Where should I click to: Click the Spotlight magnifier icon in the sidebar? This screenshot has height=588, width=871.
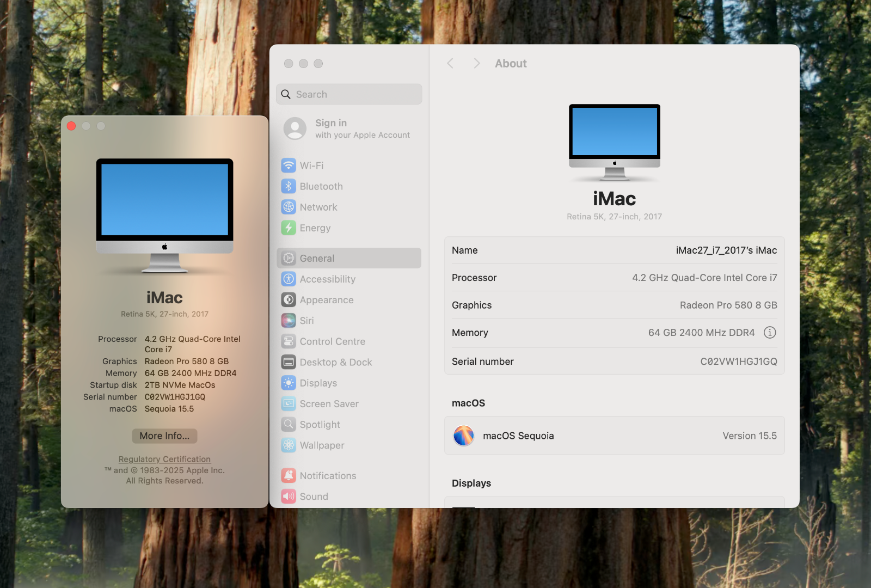pyautogui.click(x=289, y=424)
